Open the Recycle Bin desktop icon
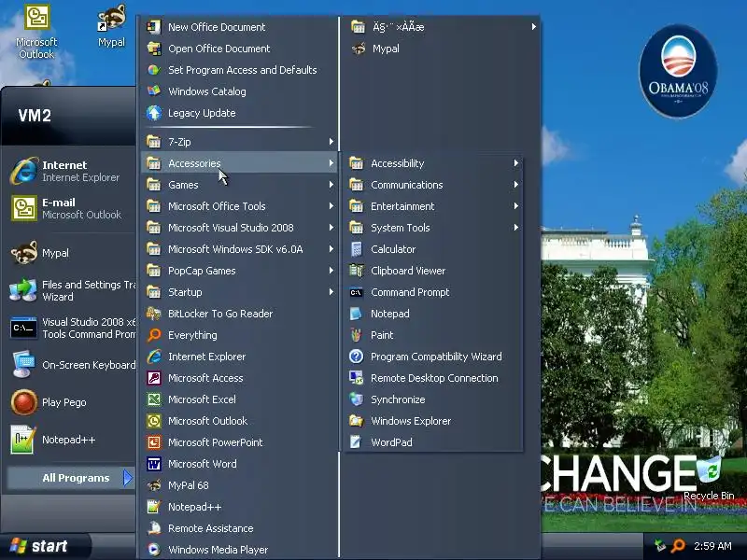This screenshot has width=747, height=560. pyautogui.click(x=710, y=478)
